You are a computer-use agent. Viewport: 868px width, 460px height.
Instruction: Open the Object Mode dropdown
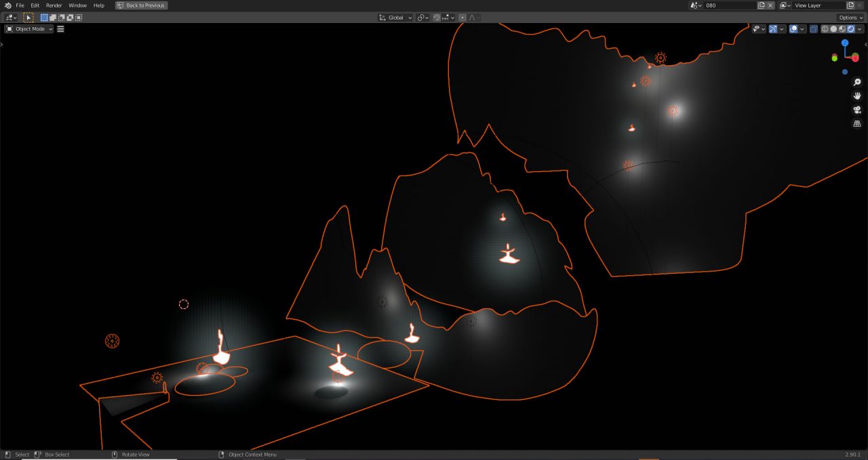coord(28,28)
